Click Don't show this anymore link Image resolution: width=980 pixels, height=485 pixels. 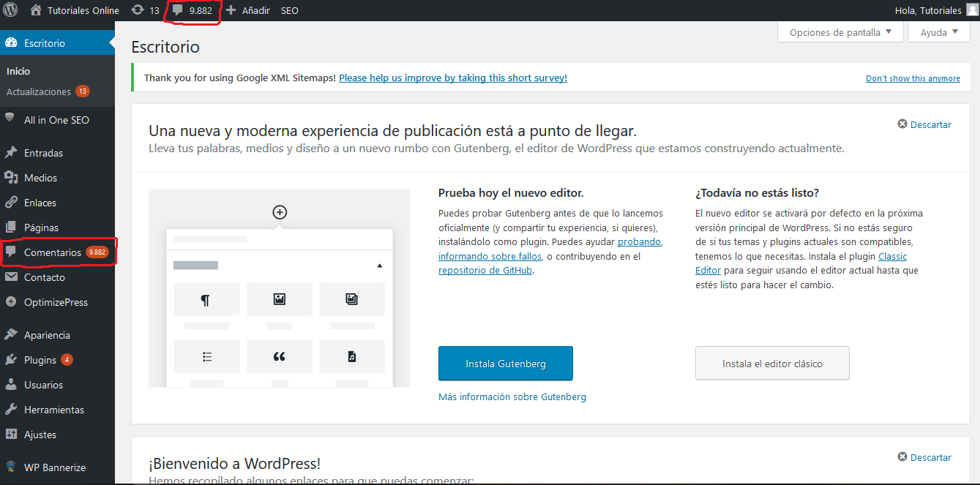tap(913, 78)
